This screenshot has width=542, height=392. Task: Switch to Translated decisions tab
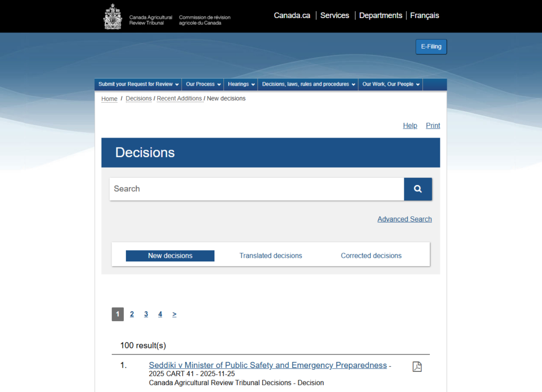[x=270, y=256]
